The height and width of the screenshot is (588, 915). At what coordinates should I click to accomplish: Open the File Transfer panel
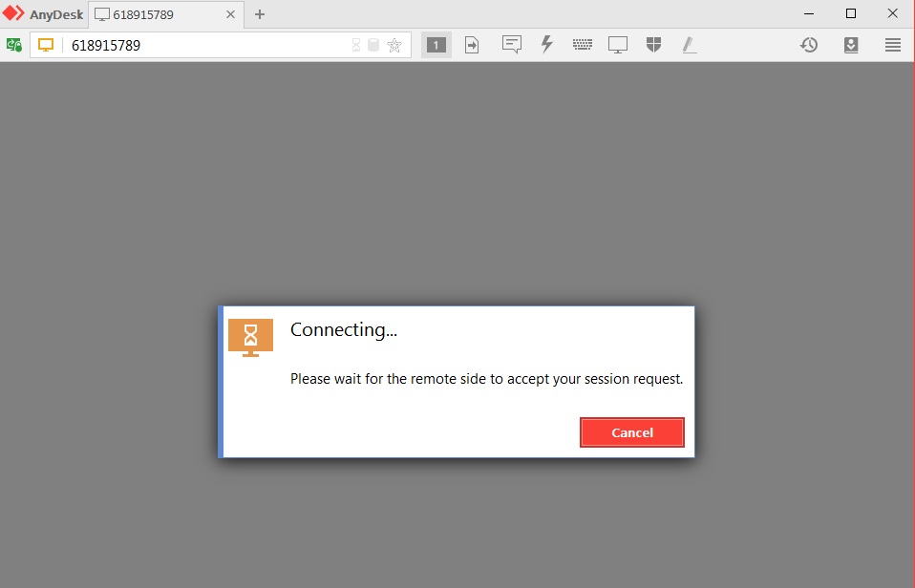point(471,44)
